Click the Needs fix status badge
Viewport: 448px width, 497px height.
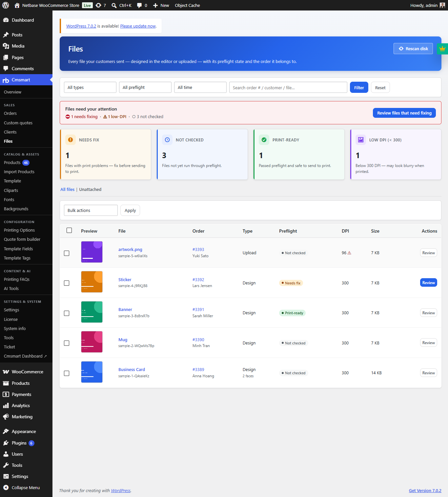[291, 283]
